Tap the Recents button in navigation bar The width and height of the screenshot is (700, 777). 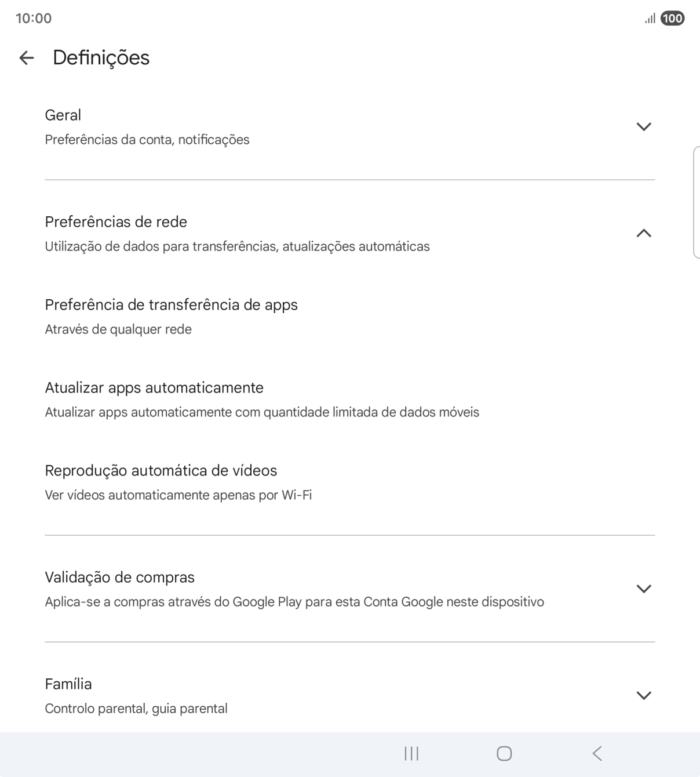click(411, 754)
